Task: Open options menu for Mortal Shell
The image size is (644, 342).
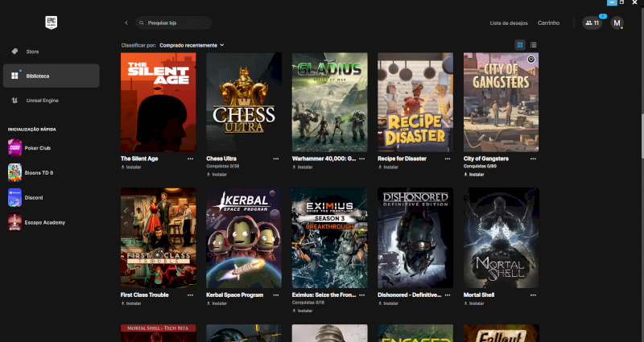Action: click(x=533, y=295)
